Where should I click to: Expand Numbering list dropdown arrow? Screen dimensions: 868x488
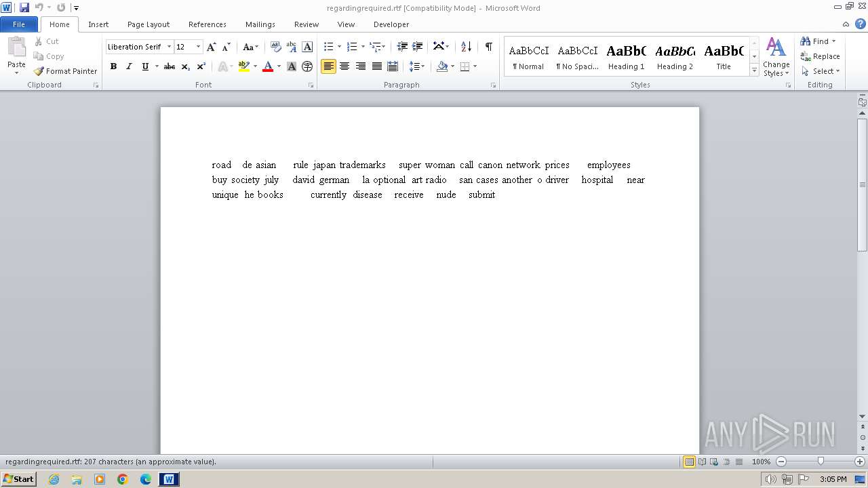click(363, 47)
